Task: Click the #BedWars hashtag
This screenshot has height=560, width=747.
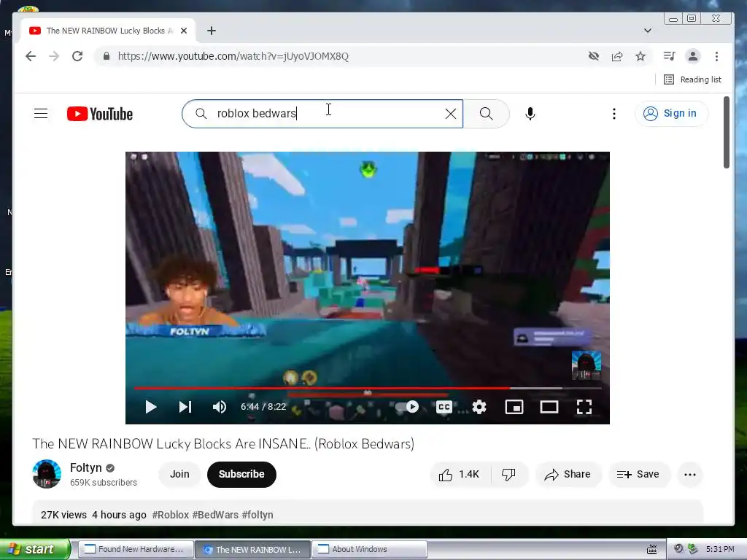Action: [215, 515]
